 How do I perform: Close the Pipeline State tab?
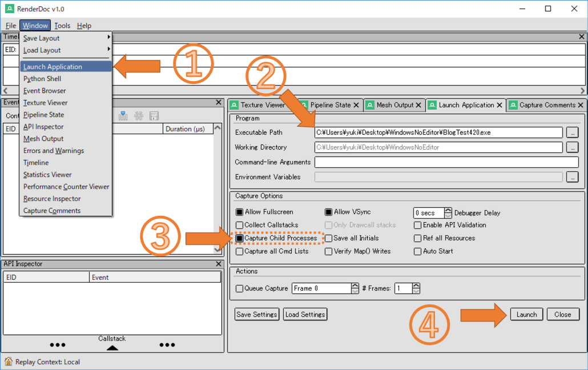[x=356, y=105]
